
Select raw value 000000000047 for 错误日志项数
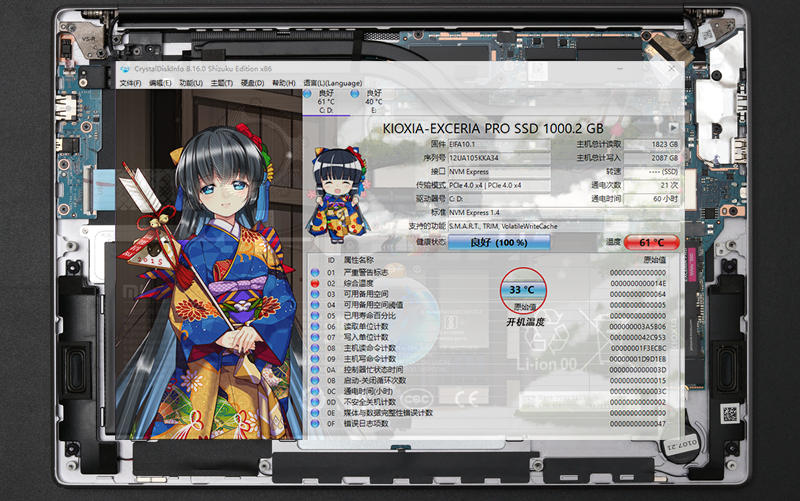[638, 423]
